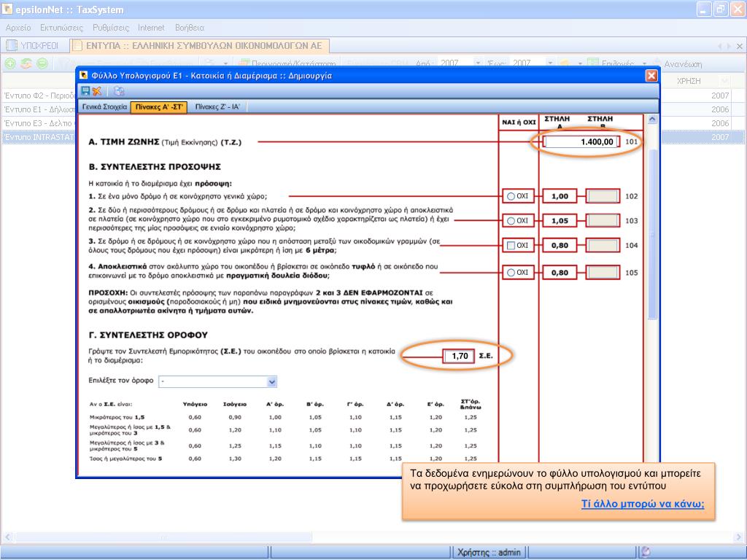
Task: Click the coefficient 1,05 box on line 103
Action: coord(560,221)
